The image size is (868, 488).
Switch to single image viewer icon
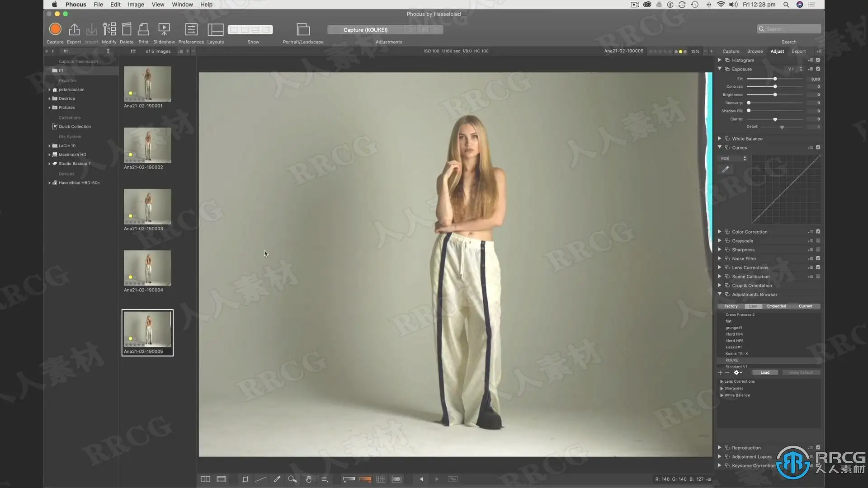tap(222, 479)
